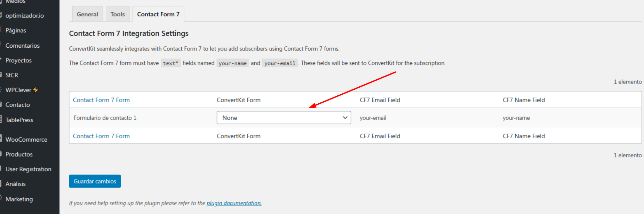Click the Contact Form 7 Form footer column link
The image size is (644, 214).
[x=101, y=136]
